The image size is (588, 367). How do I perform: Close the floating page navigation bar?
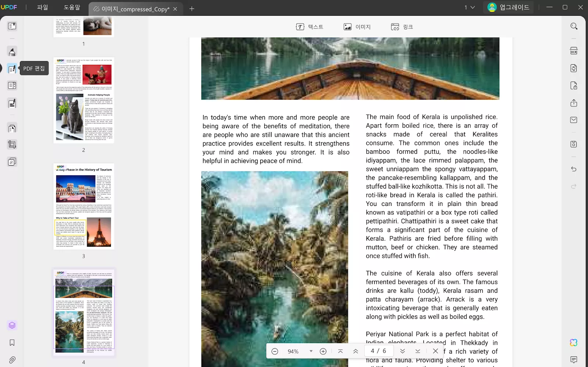[435, 352]
